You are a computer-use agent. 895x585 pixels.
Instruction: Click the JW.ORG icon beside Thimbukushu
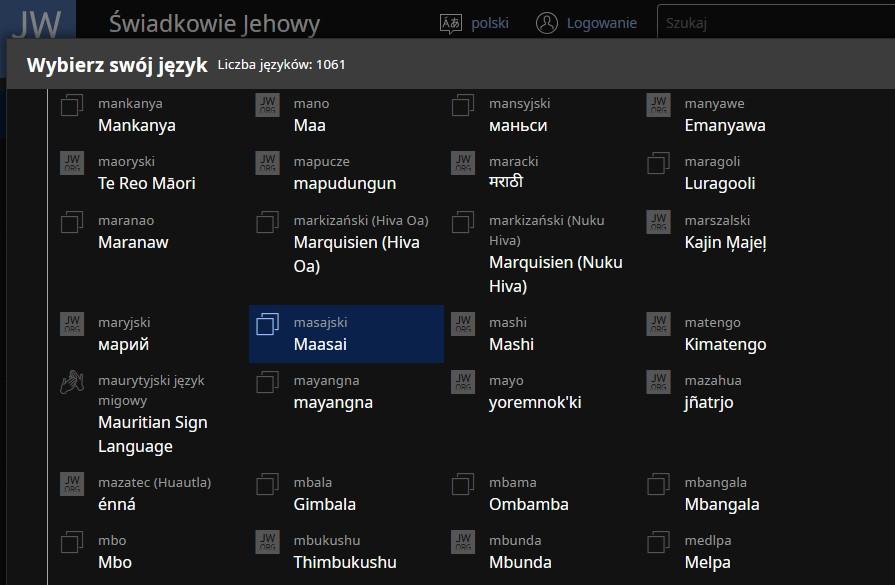pos(267,542)
